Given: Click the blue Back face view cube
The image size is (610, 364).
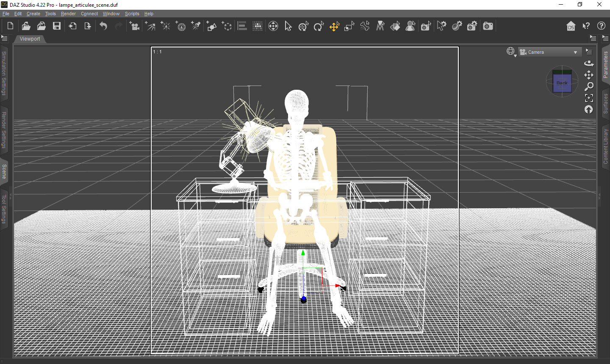Looking at the screenshot, I should [x=562, y=83].
